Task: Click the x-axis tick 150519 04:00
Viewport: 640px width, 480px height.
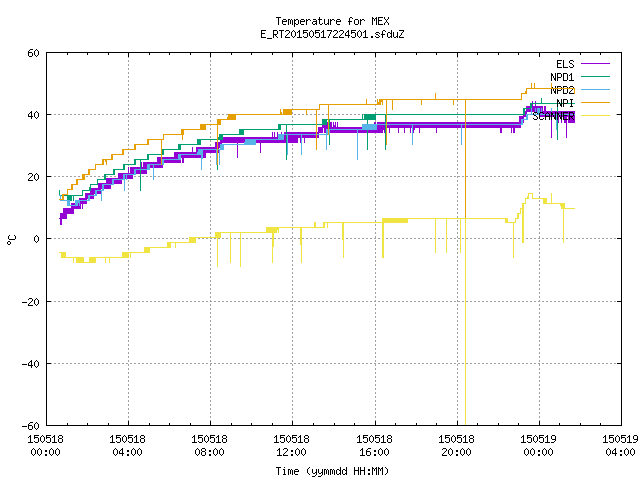Action: tap(620, 446)
